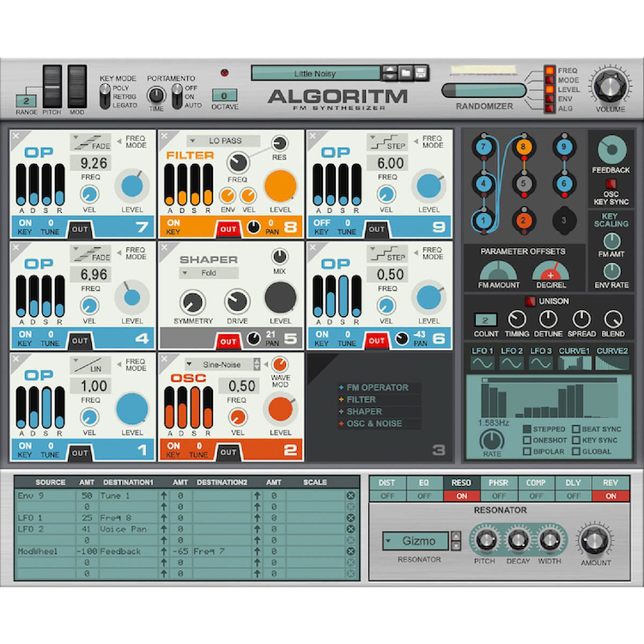Toggle randomizer ALG lock button
This screenshot has height=644, width=644.
550,108
